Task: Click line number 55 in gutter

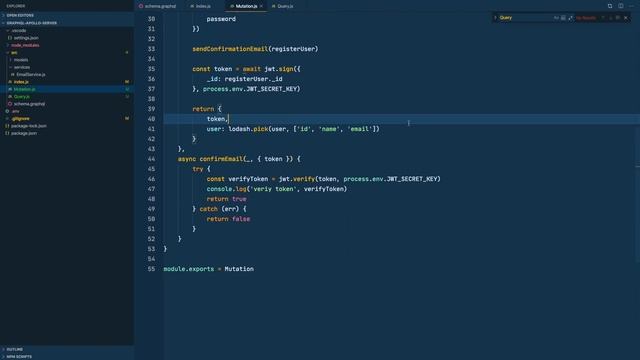Action: [x=151, y=269]
